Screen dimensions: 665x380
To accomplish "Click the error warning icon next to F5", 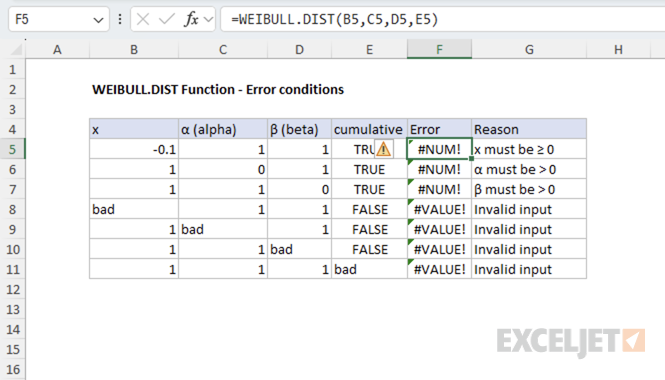I will tap(383, 149).
